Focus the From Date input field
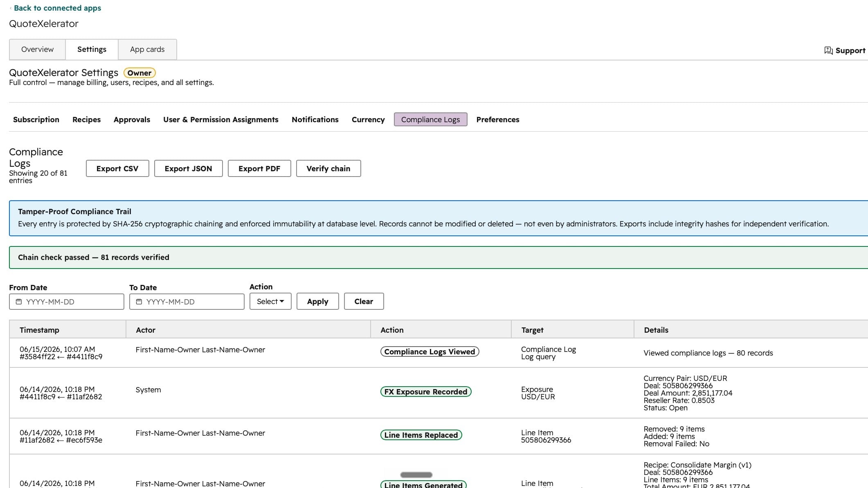 (67, 302)
